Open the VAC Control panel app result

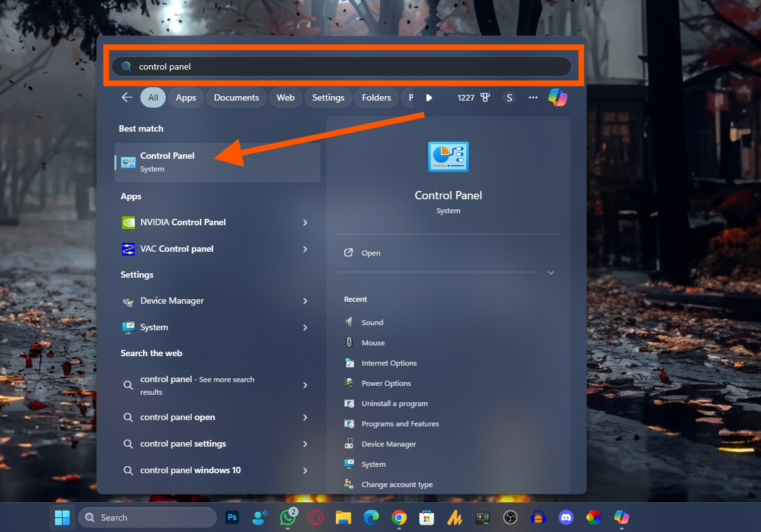pos(206,249)
